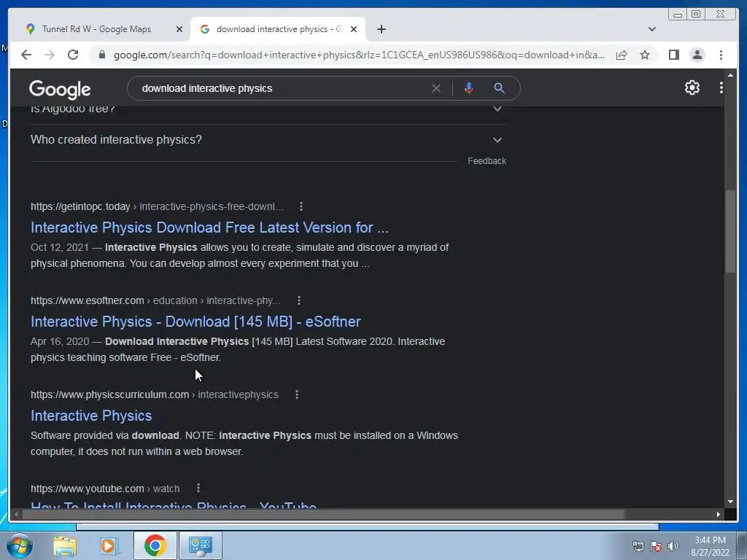Viewport: 747px width, 560px height.
Task: Open Google apps vertical dots menu
Action: (721, 87)
